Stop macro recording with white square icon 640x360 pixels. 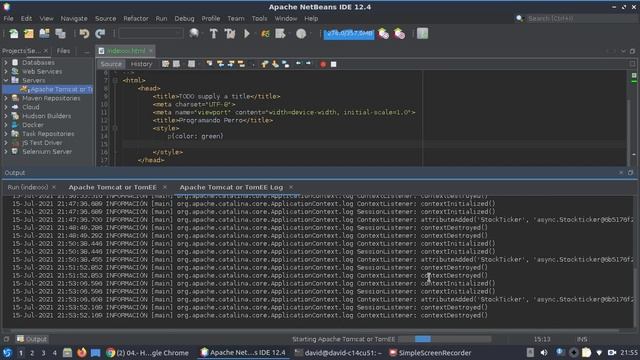pos(333,64)
